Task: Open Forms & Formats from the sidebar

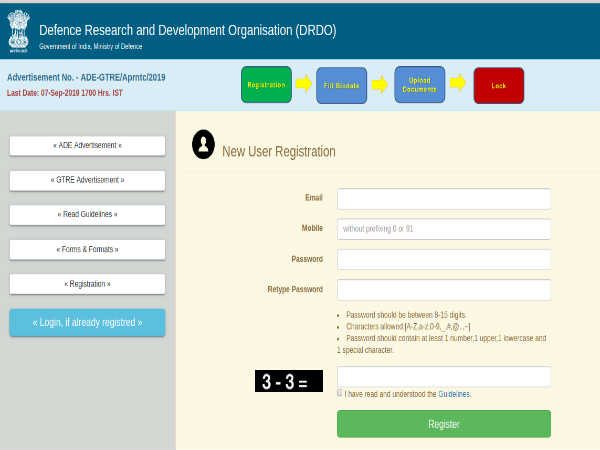Action: pyautogui.click(x=87, y=249)
